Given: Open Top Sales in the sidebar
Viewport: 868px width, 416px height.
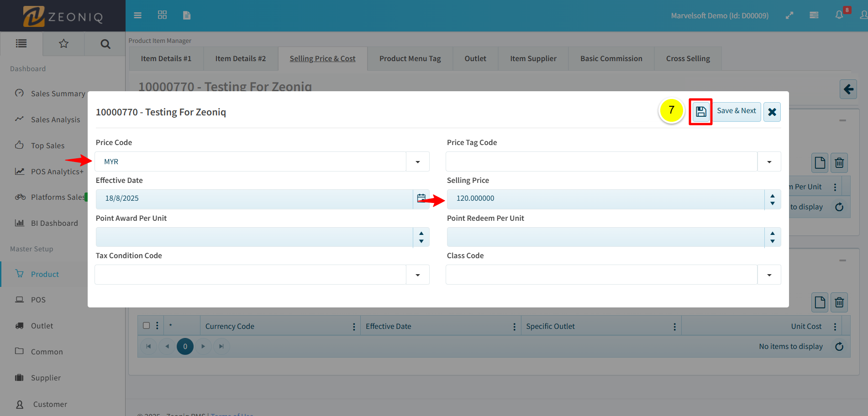Looking at the screenshot, I should pyautogui.click(x=47, y=146).
